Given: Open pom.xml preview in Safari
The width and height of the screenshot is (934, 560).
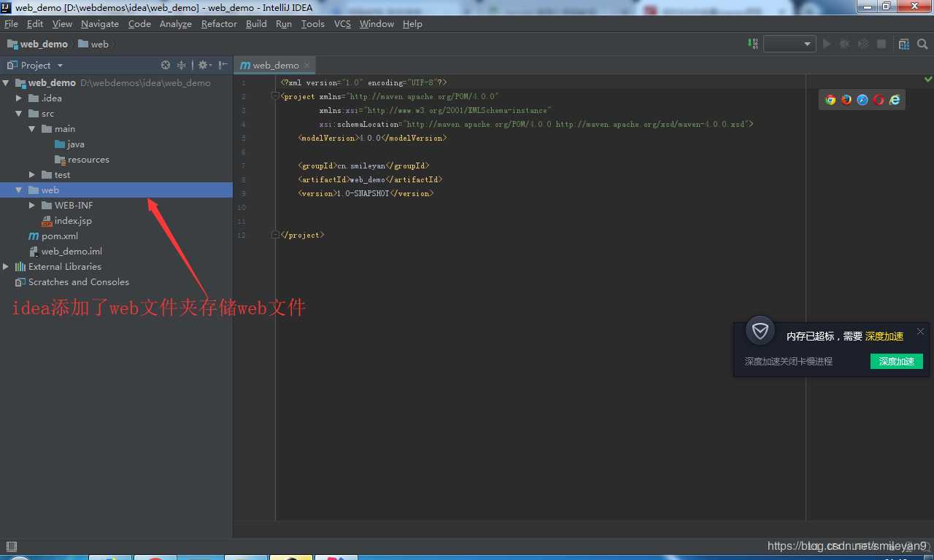Looking at the screenshot, I should coord(862,100).
